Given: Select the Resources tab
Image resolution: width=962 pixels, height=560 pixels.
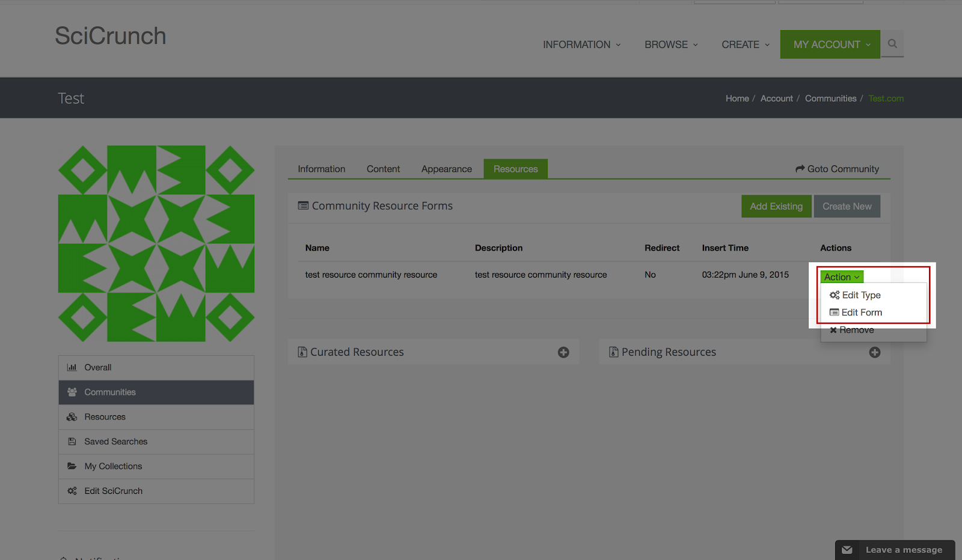Looking at the screenshot, I should click(x=516, y=169).
